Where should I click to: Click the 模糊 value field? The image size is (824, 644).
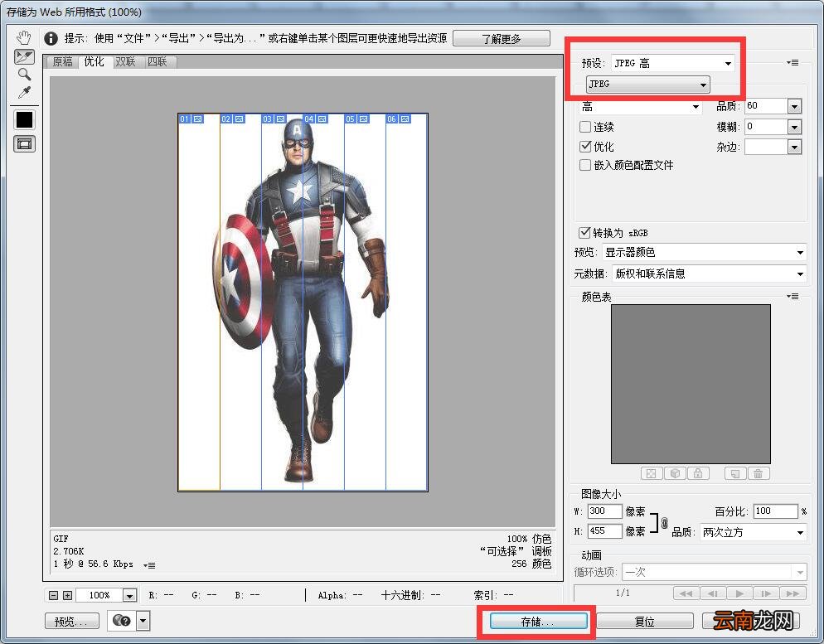point(766,127)
